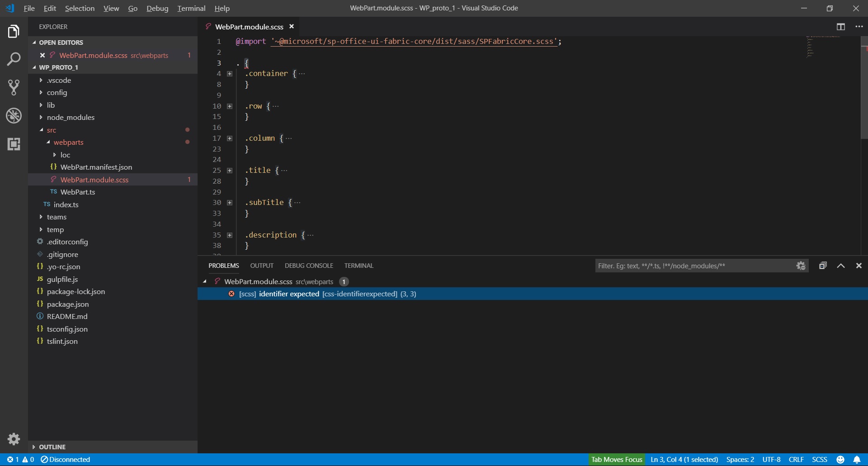868x466 pixels.
Task: Open the Debug view in the activity bar
Action: tap(14, 115)
